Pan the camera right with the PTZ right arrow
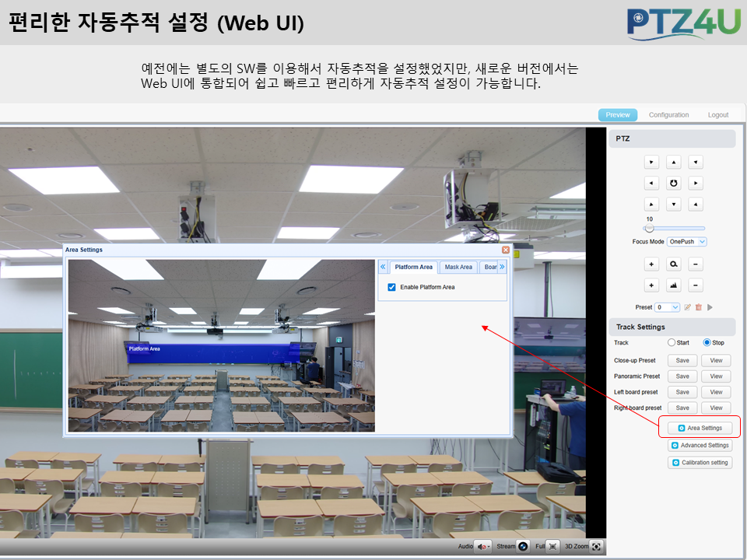 click(x=696, y=184)
